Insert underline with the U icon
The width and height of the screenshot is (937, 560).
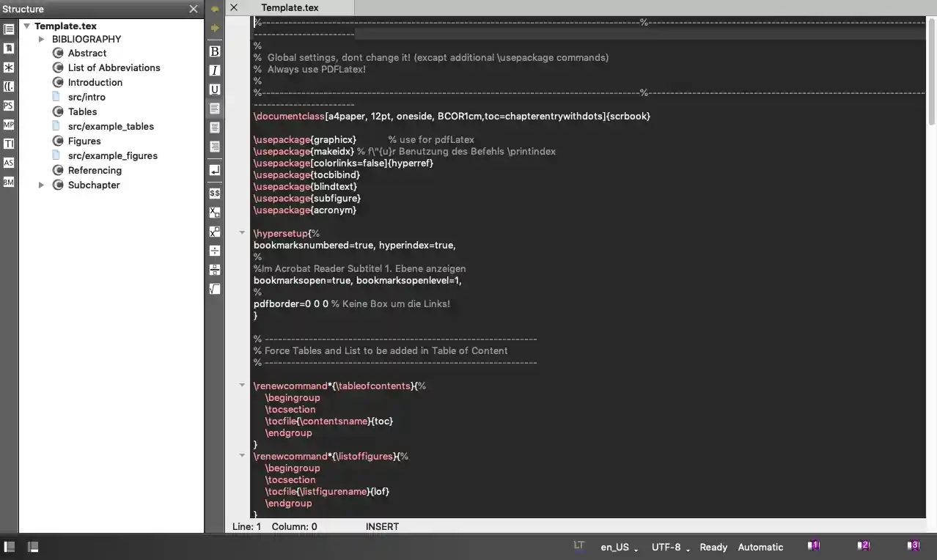(215, 89)
